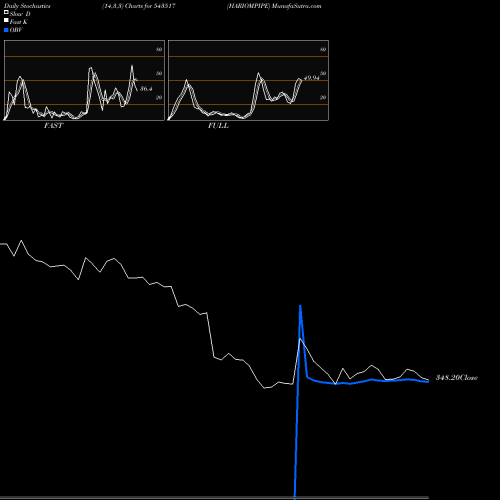Viewport: 500px width, 500px height.
Task: Click the 20 axis label in FULL chart
Action: coord(323,97)
